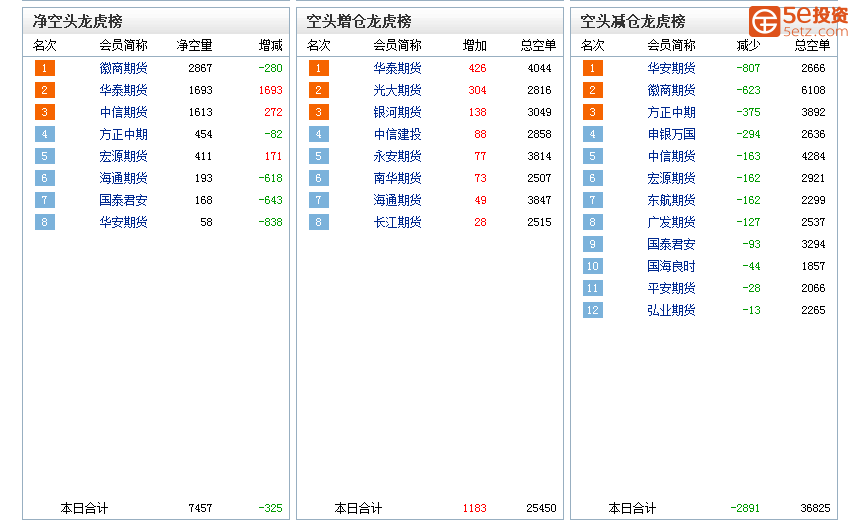
Task: Open the 广发期货 member link
Action: click(671, 222)
